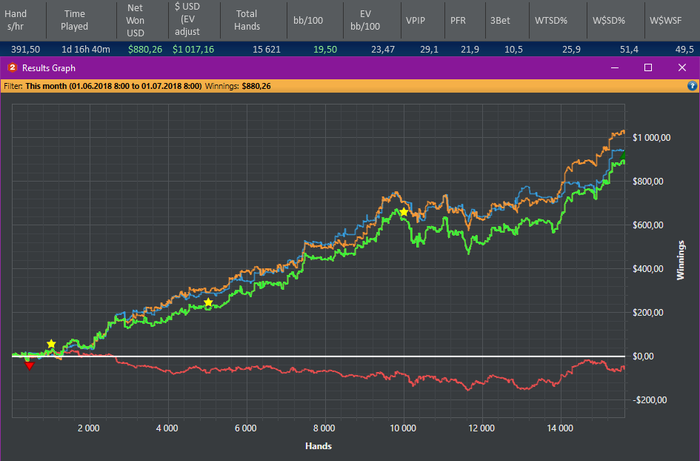This screenshot has width=700, height=461.
Task: Minimize the Results Graph window
Action: click(x=615, y=68)
